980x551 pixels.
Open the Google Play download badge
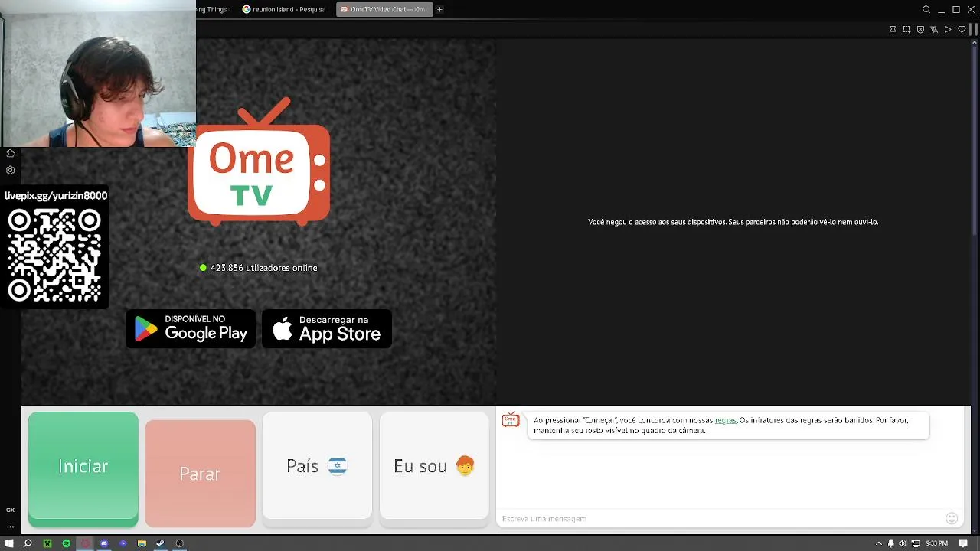191,328
